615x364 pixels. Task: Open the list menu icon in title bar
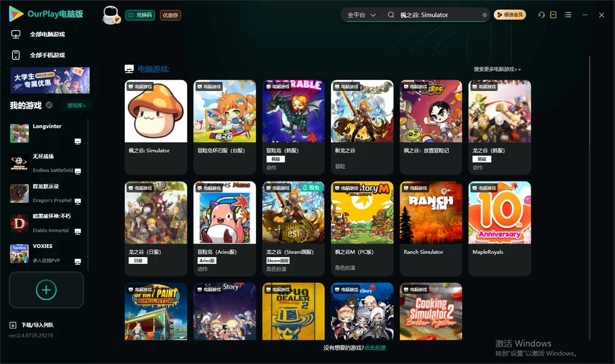pos(568,15)
